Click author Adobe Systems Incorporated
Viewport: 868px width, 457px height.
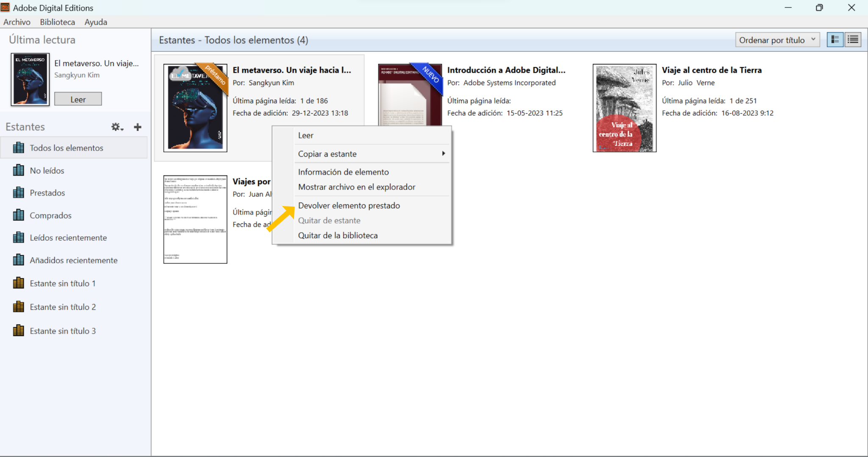[x=509, y=83]
